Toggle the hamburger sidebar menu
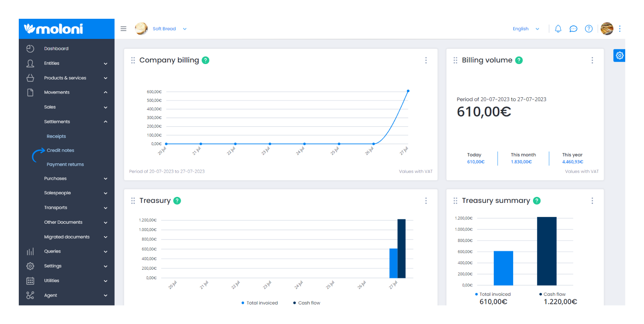The width and height of the screenshot is (644, 324). [123, 29]
